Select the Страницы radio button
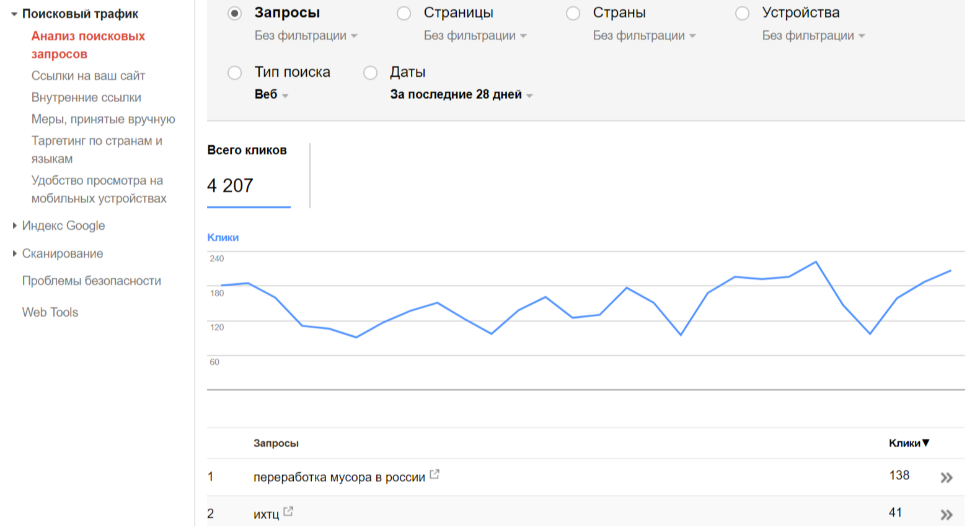Screen dimensions: 980x526 (404, 14)
